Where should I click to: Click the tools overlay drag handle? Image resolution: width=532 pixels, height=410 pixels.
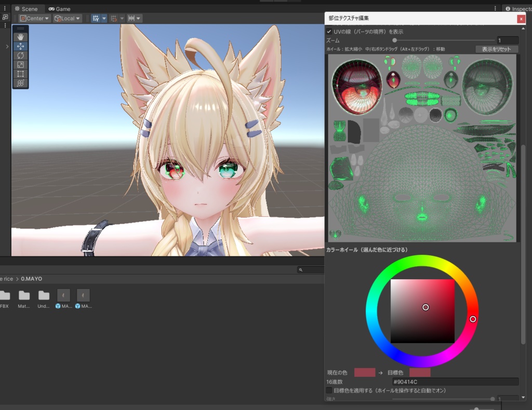pyautogui.click(x=20, y=29)
